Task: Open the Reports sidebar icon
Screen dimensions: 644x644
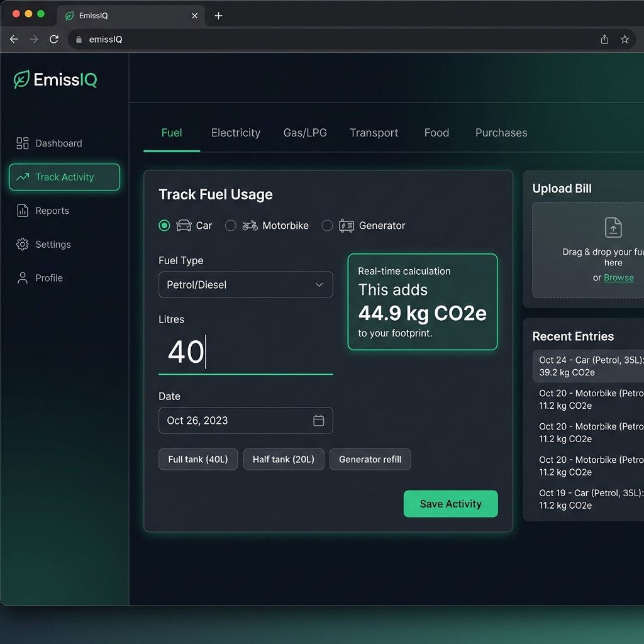Action: pyautogui.click(x=23, y=211)
